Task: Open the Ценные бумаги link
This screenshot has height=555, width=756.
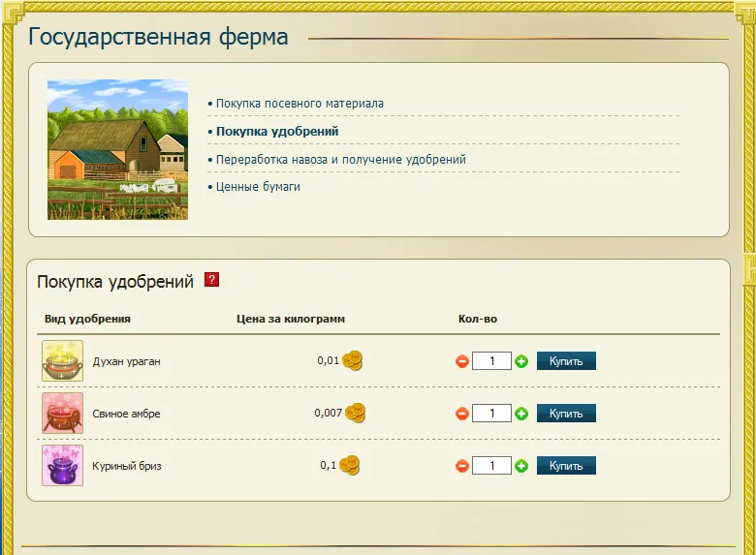Action: pyautogui.click(x=258, y=186)
